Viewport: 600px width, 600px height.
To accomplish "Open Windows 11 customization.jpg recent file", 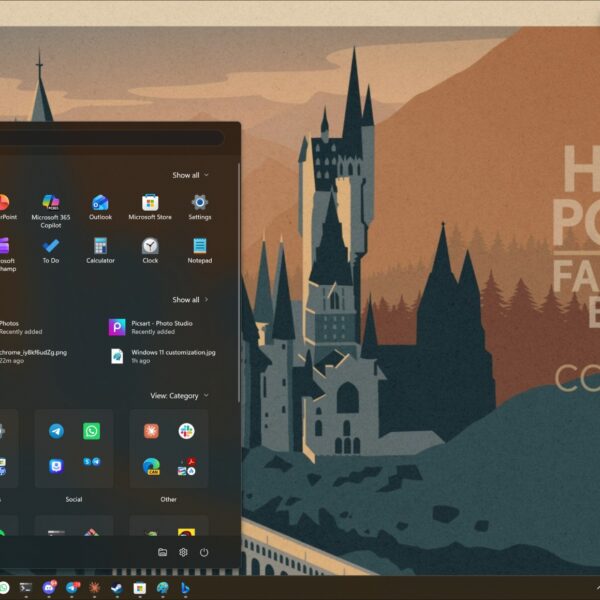I will click(x=163, y=356).
